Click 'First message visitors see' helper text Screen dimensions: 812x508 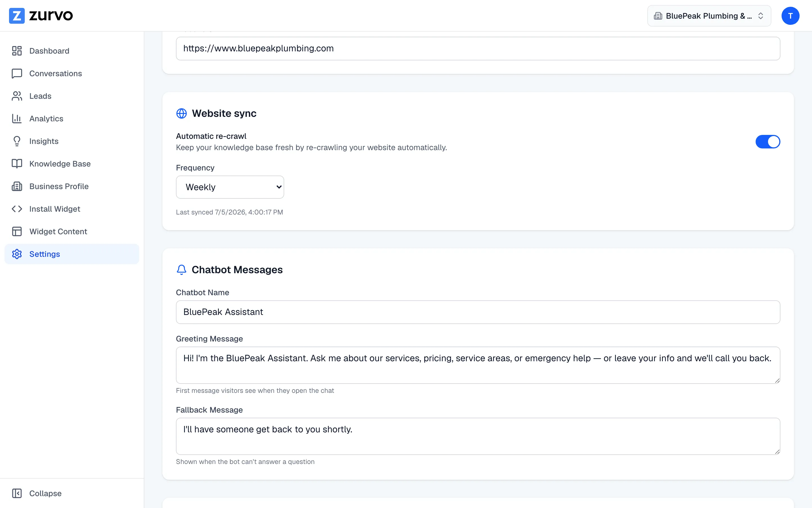[255, 391]
